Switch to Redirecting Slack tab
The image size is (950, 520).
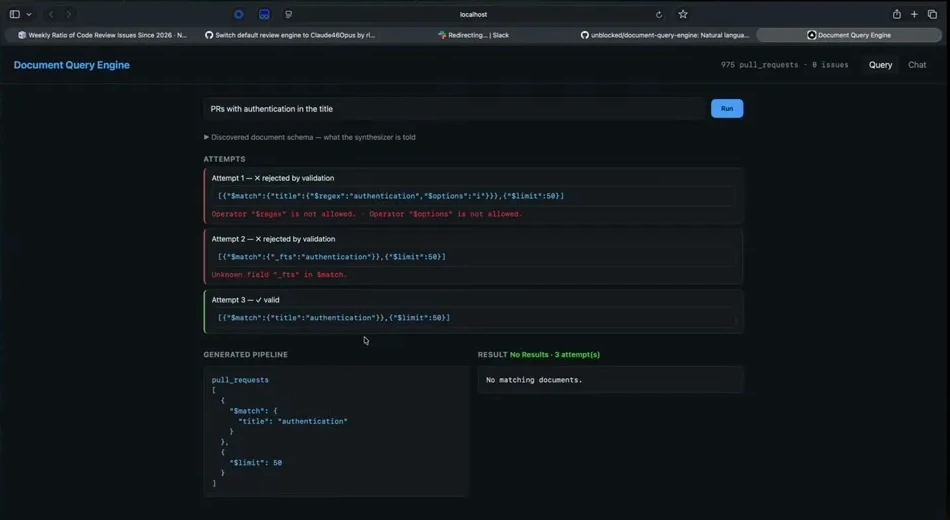coord(473,35)
